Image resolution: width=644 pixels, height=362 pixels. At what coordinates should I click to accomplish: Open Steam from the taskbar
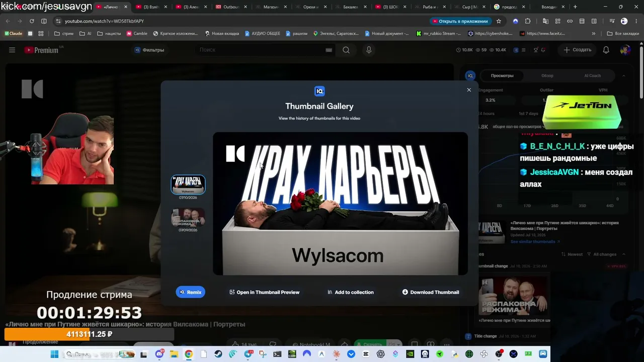coord(218,354)
